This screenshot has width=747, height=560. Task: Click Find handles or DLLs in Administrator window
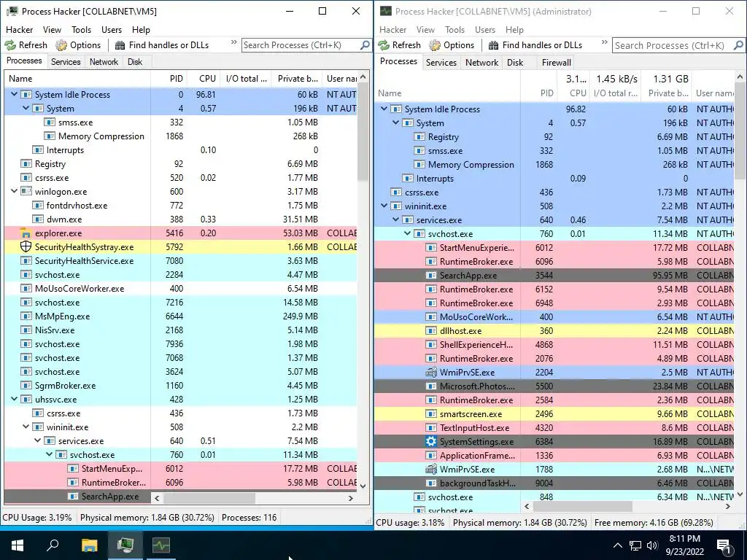point(535,45)
